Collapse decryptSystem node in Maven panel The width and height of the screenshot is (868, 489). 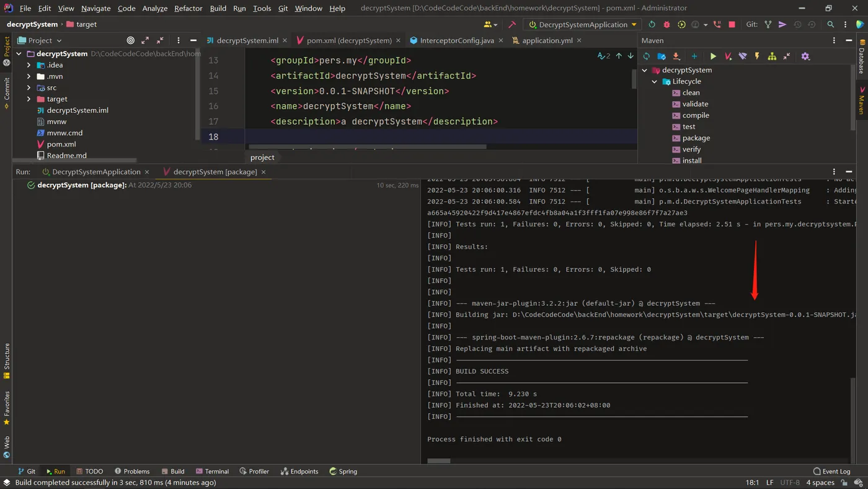click(645, 70)
